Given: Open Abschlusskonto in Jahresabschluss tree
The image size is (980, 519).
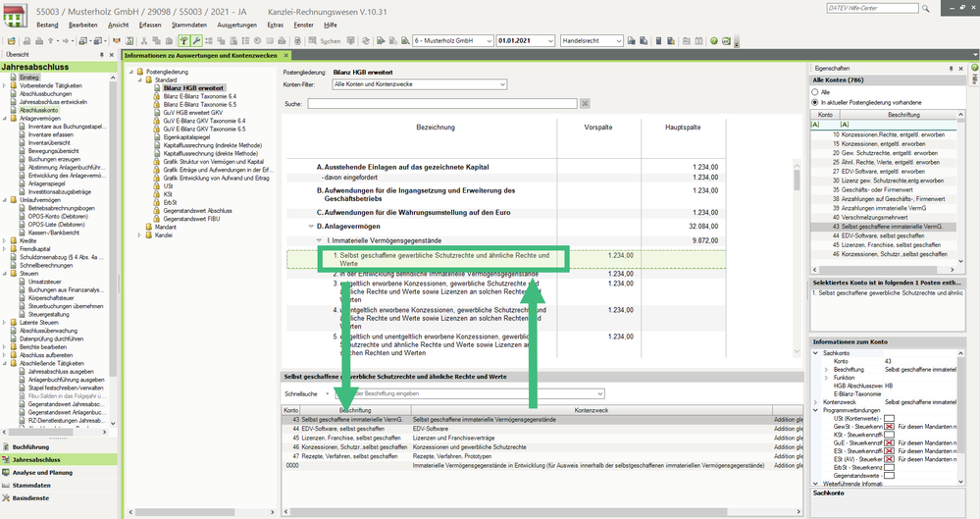Looking at the screenshot, I should 39,110.
